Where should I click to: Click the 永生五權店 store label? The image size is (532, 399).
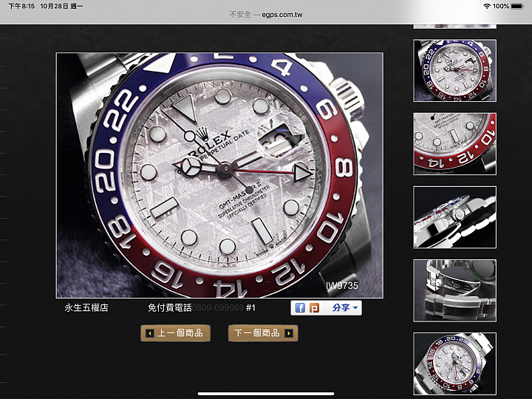[86, 307]
